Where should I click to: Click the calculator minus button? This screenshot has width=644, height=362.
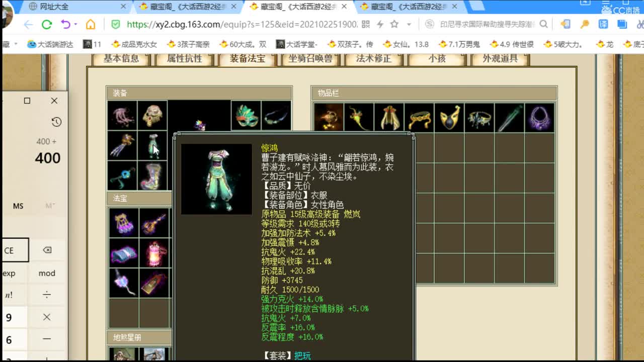click(x=47, y=339)
